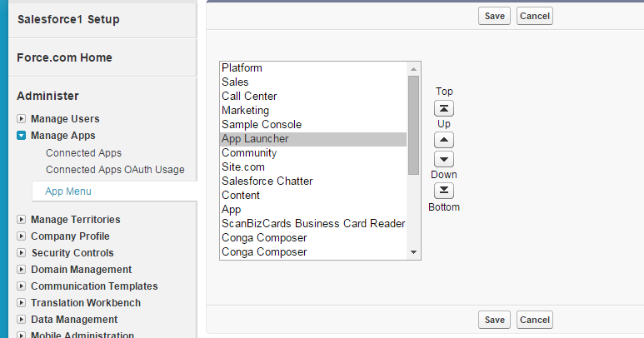Open Force.com Home
644x338 pixels.
pyautogui.click(x=64, y=57)
